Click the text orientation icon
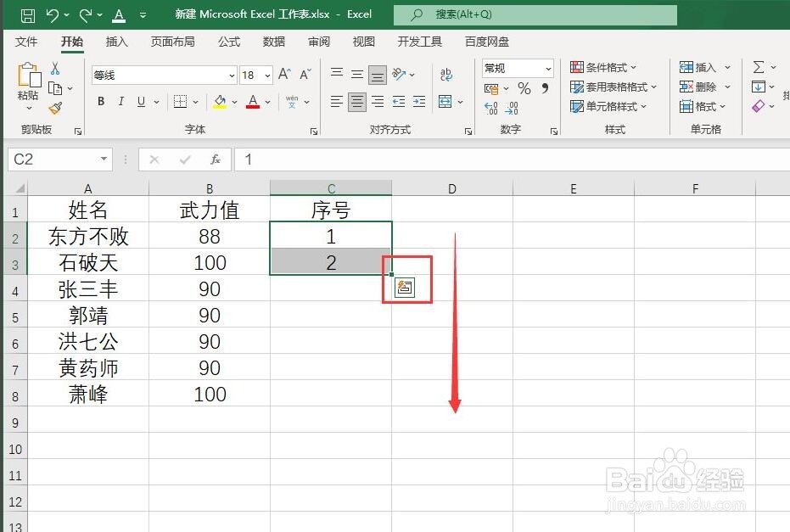 399,75
